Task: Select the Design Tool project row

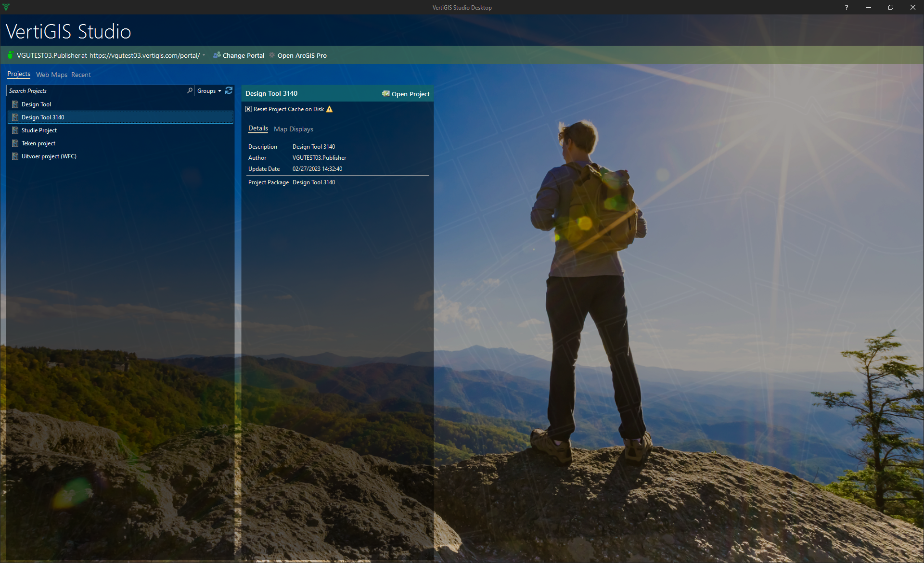Action: coord(120,104)
